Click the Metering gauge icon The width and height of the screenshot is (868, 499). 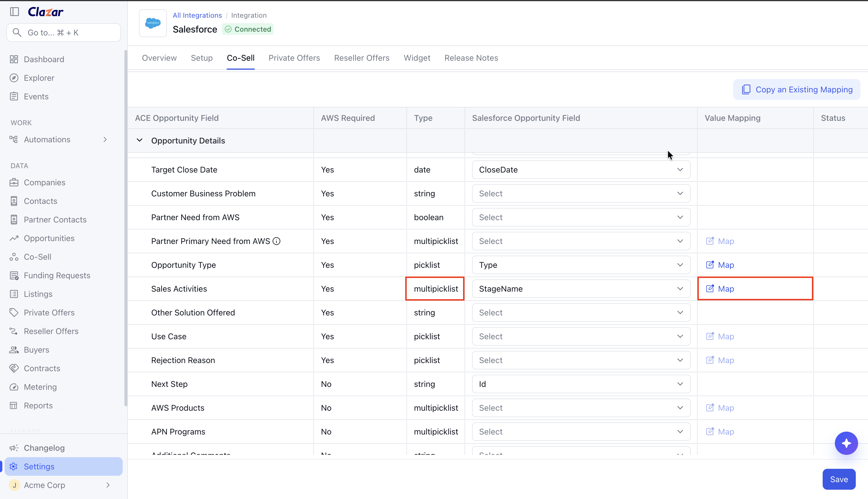click(14, 387)
